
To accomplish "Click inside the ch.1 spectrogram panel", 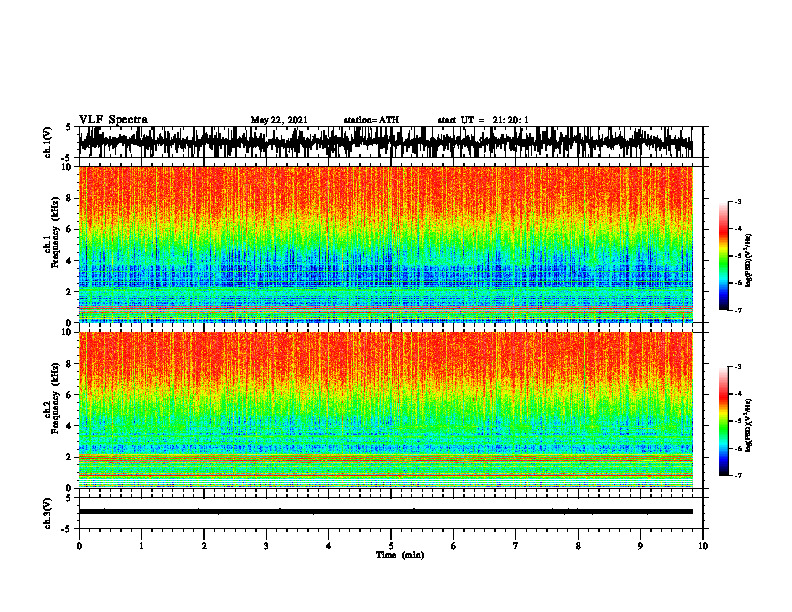I will click(385, 244).
